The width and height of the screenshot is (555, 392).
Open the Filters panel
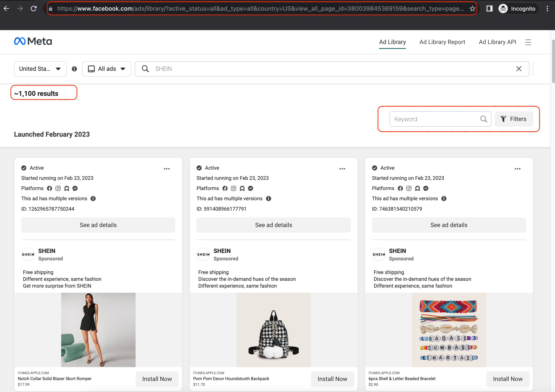[x=514, y=119]
